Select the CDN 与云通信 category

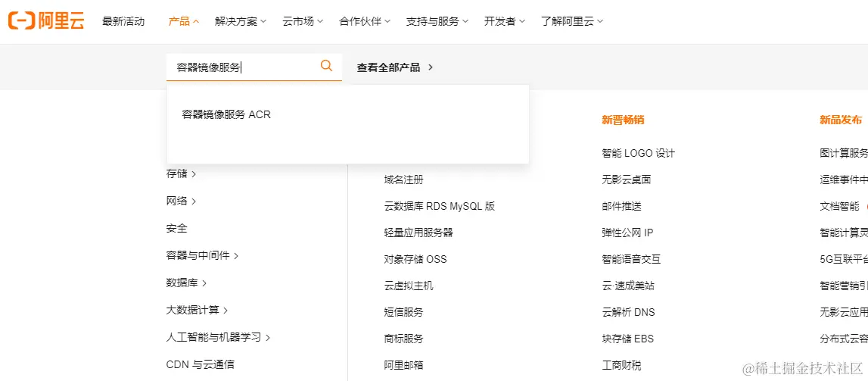pyautogui.click(x=201, y=364)
